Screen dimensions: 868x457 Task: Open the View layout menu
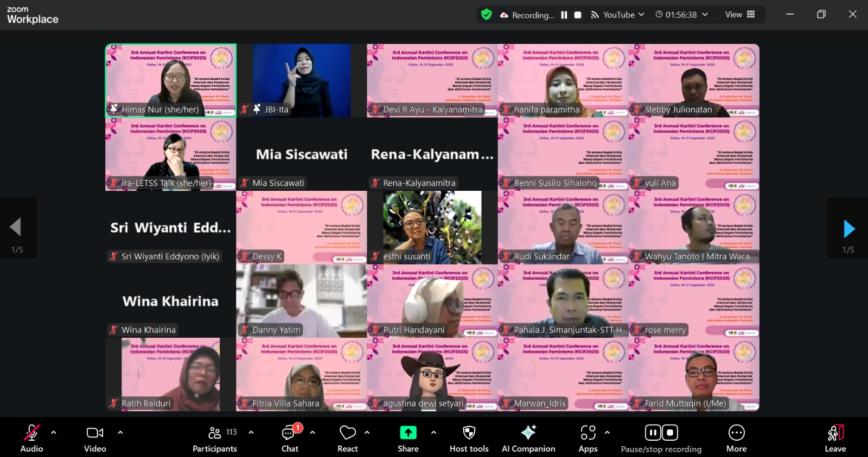[740, 15]
